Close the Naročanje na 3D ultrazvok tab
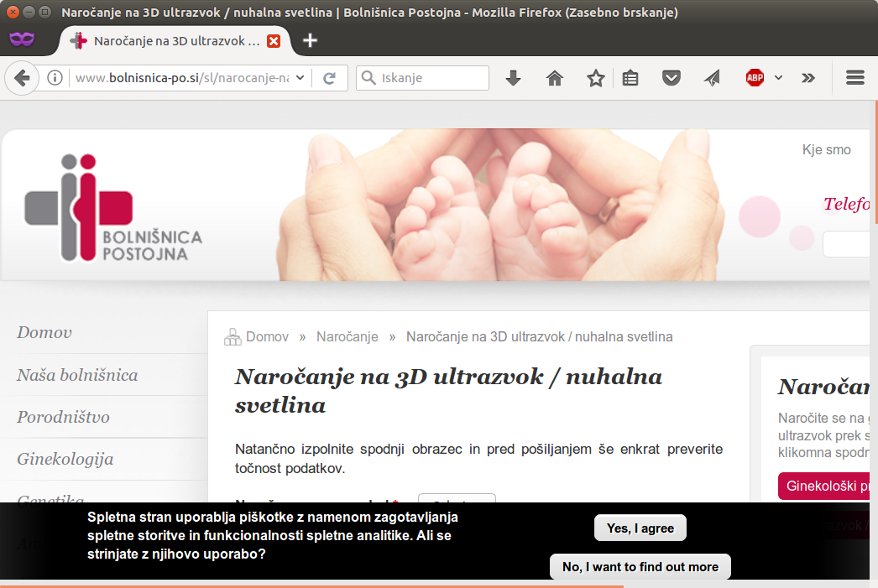Viewport: 878px width, 588px height. point(274,41)
